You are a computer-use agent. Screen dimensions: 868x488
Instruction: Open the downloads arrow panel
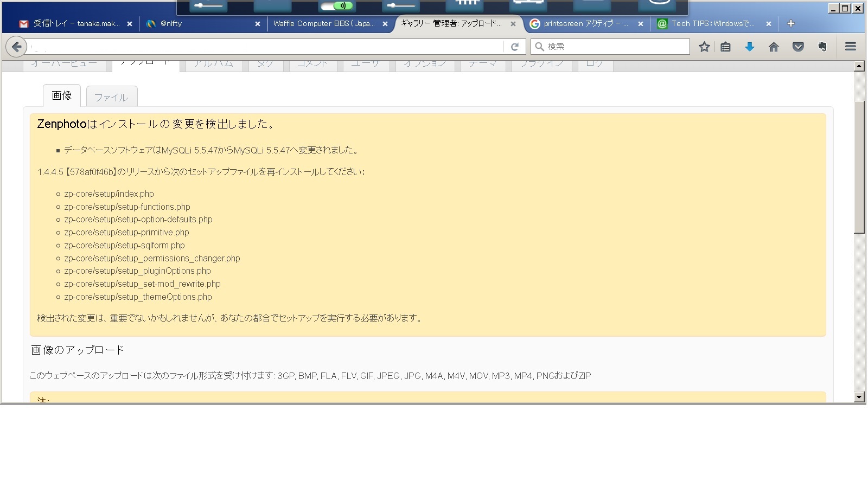750,47
